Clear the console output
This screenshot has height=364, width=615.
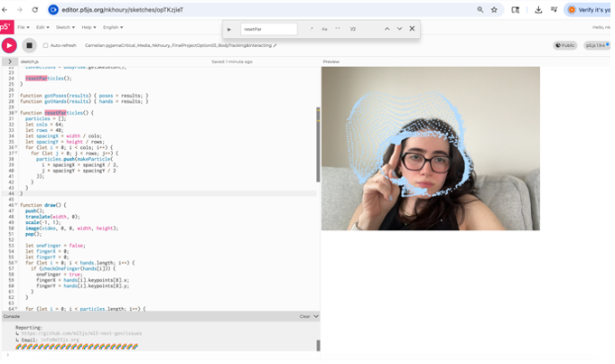304,316
